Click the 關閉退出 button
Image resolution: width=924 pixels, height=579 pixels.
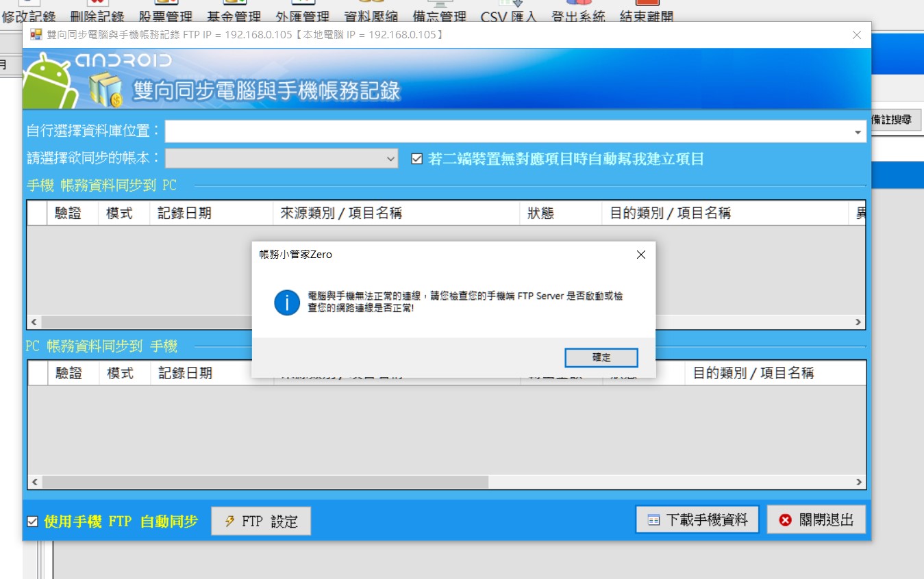[816, 520]
